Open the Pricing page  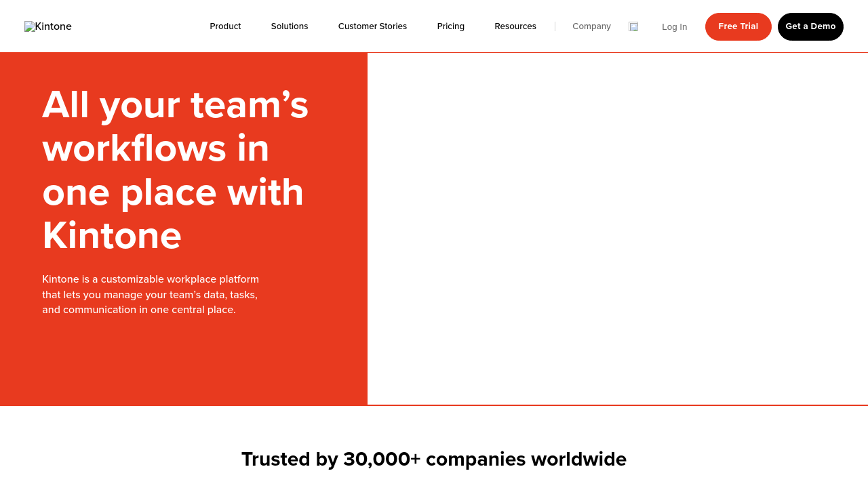450,26
